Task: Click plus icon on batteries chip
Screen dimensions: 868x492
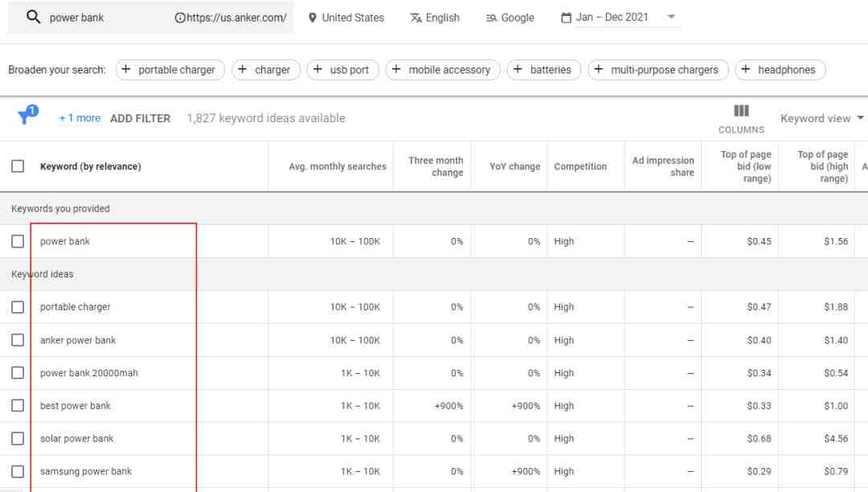Action: 518,69
